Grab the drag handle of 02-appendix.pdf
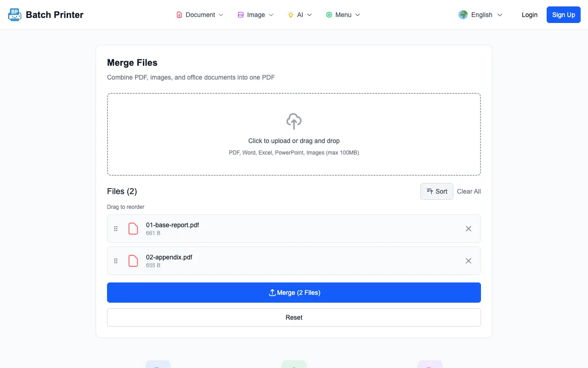This screenshot has height=368, width=588. [116, 261]
